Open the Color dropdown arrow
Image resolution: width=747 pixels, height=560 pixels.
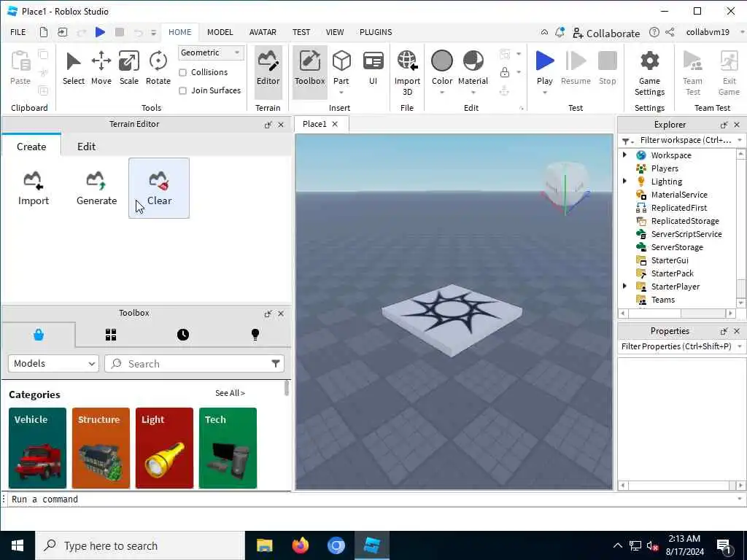click(x=441, y=93)
